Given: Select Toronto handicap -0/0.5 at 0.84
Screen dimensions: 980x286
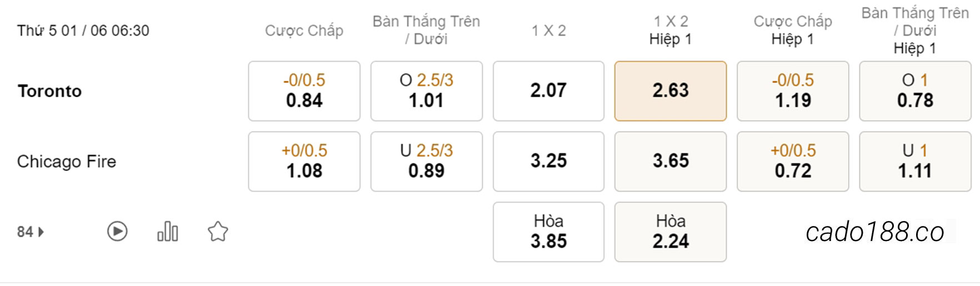Looking at the screenshot, I should point(304,91).
